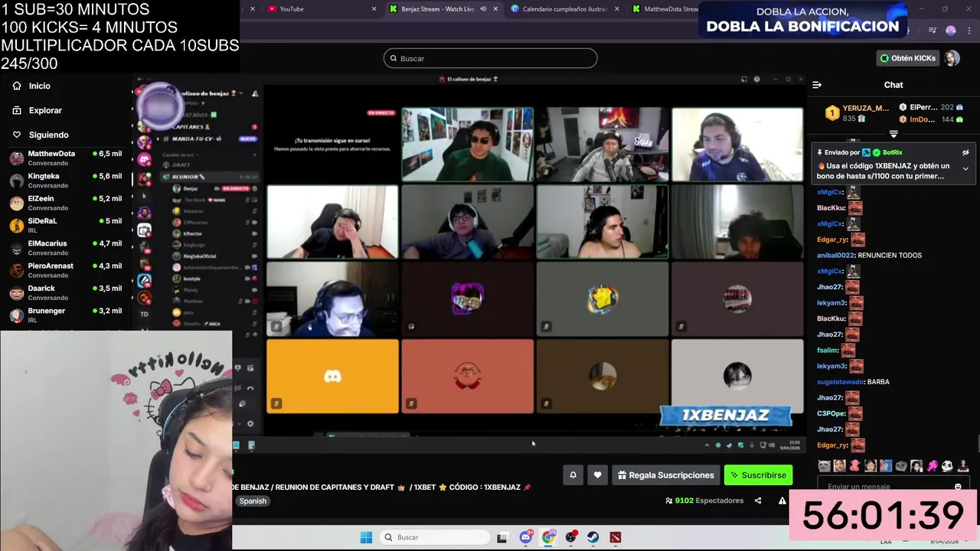Click the sunglasses streamer webcam tile
Viewport: 980px width, 551px height.
click(x=467, y=144)
